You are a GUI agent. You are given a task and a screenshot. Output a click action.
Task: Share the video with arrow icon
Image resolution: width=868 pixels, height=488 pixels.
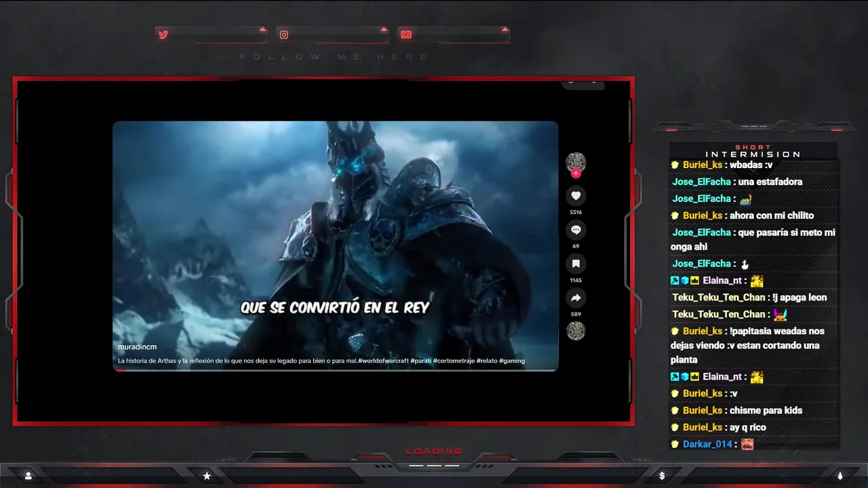point(576,298)
